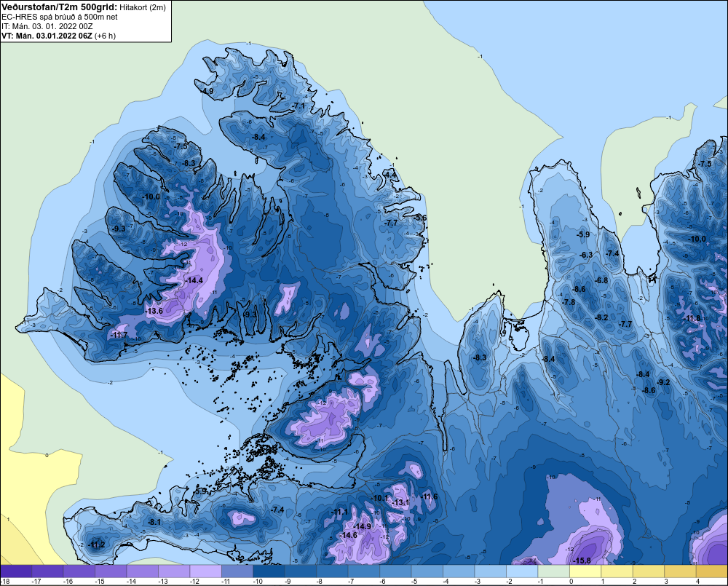Click the legend swatch between -14 and -13

pyautogui.click(x=143, y=571)
